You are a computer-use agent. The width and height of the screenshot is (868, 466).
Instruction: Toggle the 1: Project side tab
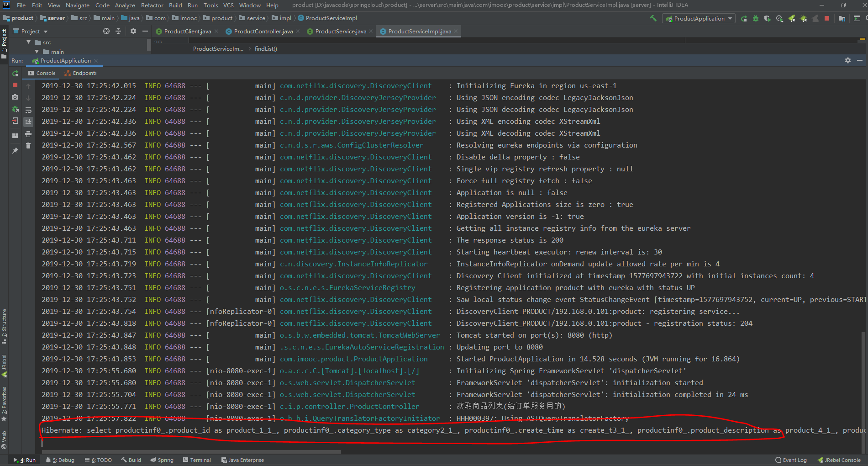pos(4,43)
